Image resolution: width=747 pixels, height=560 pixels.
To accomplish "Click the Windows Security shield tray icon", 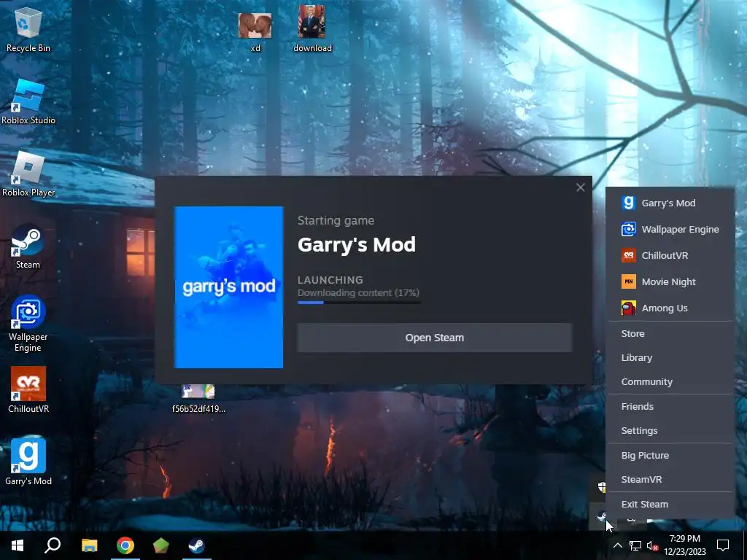I will tap(602, 486).
